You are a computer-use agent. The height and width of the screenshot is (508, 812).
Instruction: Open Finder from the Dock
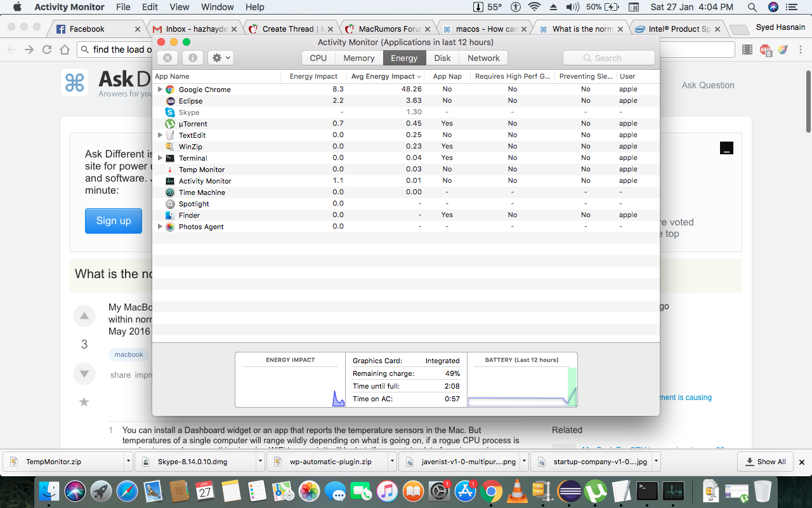tap(49, 491)
